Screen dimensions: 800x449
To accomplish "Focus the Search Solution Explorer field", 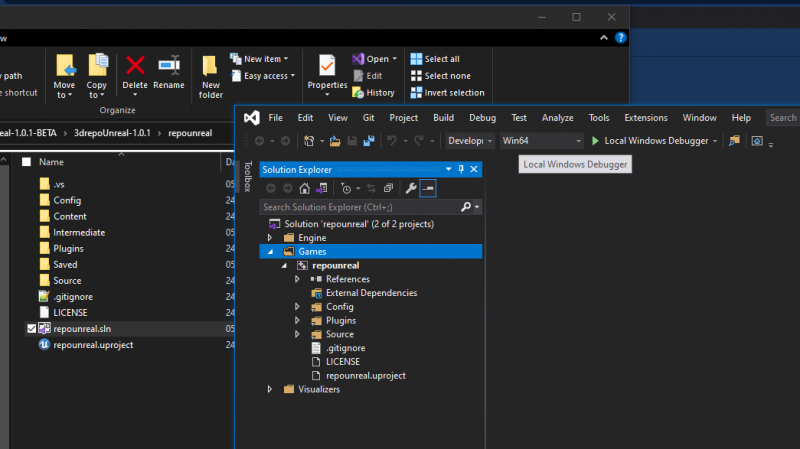I will (360, 207).
